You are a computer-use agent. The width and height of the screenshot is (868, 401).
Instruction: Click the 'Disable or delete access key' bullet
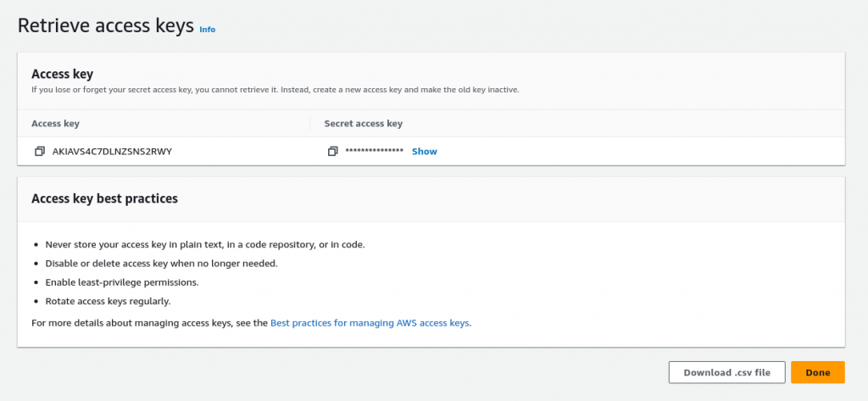pyautogui.click(x=154, y=263)
